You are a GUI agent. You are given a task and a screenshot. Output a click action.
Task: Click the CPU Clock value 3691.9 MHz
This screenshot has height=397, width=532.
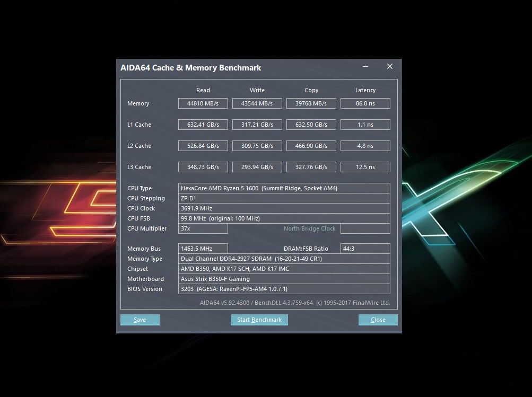(x=284, y=208)
